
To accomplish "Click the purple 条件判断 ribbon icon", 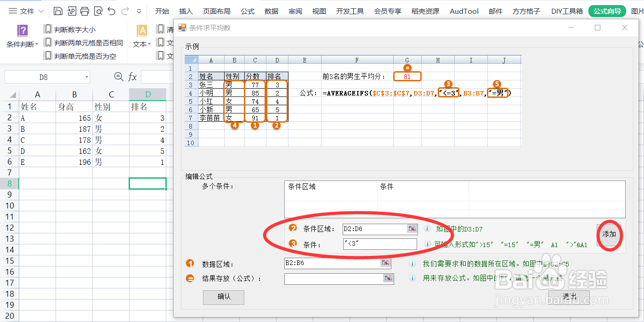I will coord(22,31).
